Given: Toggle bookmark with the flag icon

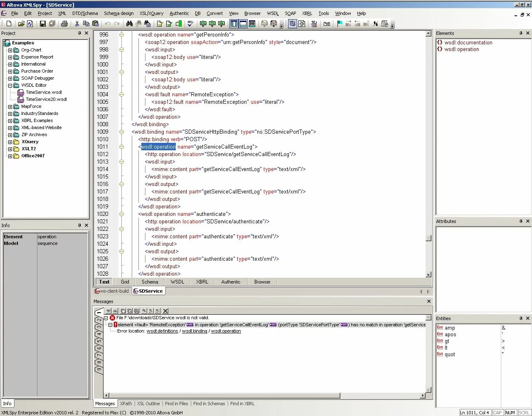Looking at the screenshot, I should pos(340,24).
